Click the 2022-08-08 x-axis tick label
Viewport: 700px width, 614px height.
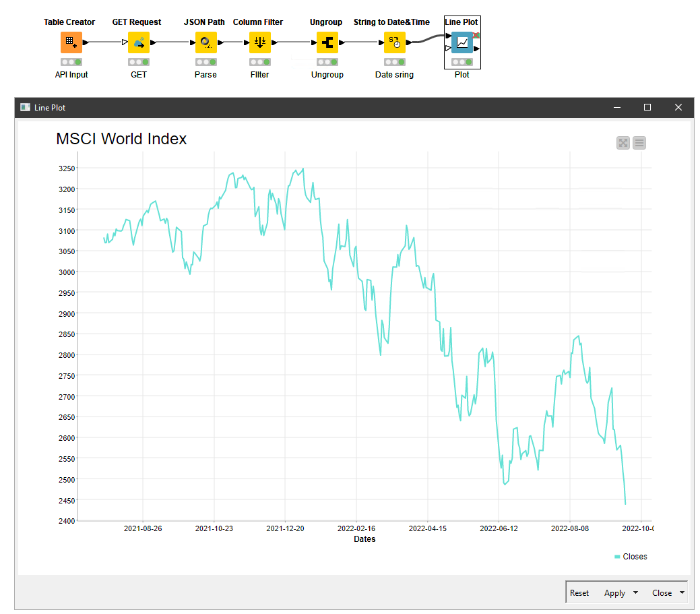click(x=570, y=528)
